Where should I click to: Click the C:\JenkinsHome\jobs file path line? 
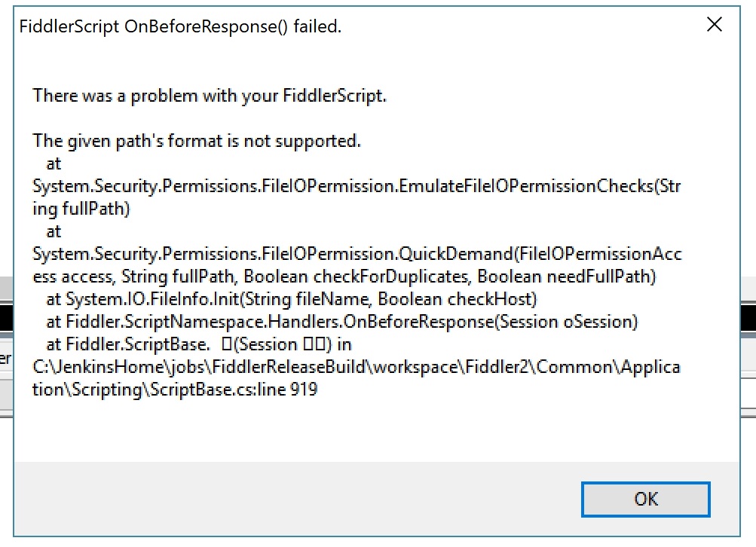(x=356, y=367)
